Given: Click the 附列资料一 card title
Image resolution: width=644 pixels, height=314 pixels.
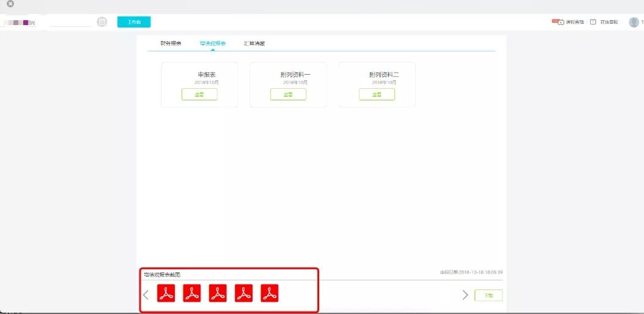Looking at the screenshot, I should [295, 75].
